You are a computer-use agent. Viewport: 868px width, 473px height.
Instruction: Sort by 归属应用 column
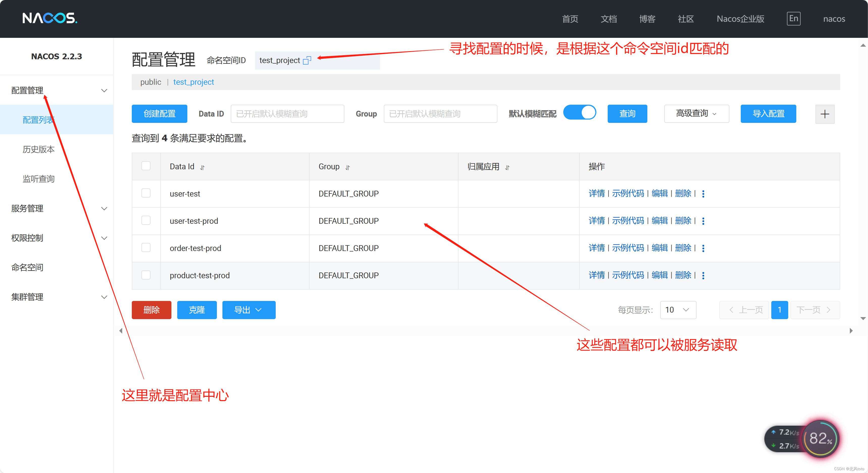click(507, 167)
